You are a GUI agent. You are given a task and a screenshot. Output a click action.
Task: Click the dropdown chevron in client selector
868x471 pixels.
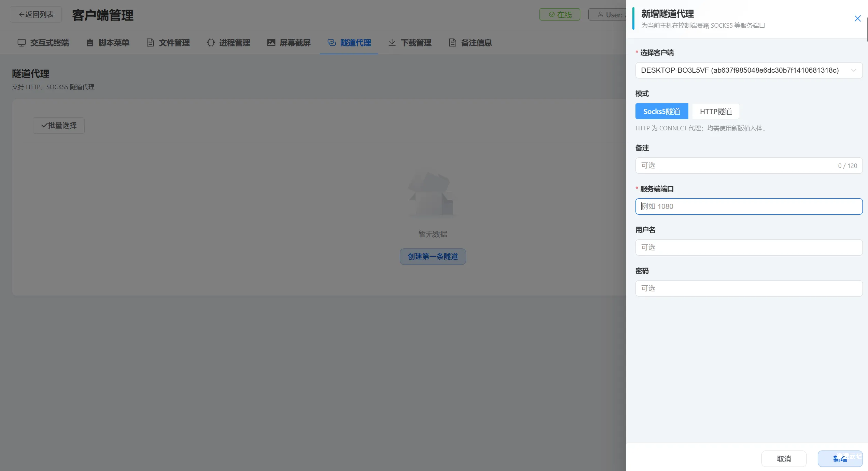(854, 70)
